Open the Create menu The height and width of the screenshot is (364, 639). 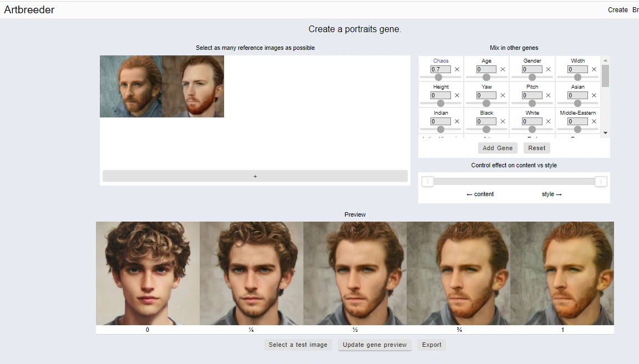click(617, 9)
